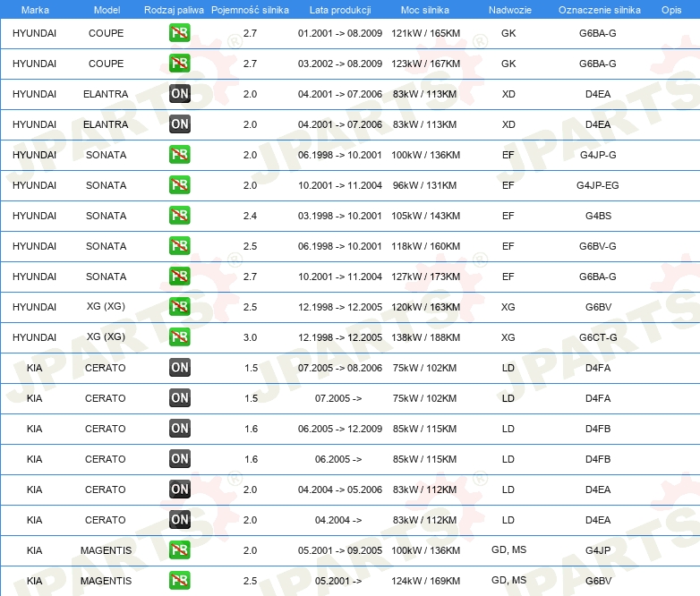Screen dimensions: 700x596
Task: Select engine code G4BS
Action: point(598,216)
